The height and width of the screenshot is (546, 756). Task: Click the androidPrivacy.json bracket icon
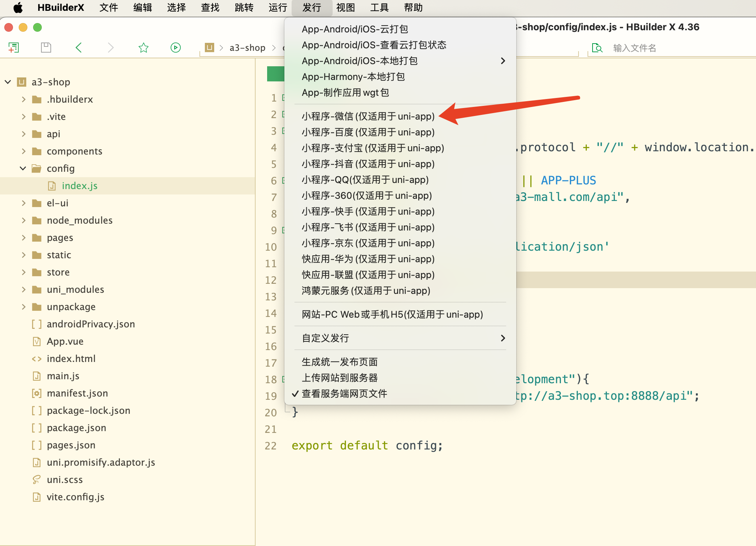point(37,324)
